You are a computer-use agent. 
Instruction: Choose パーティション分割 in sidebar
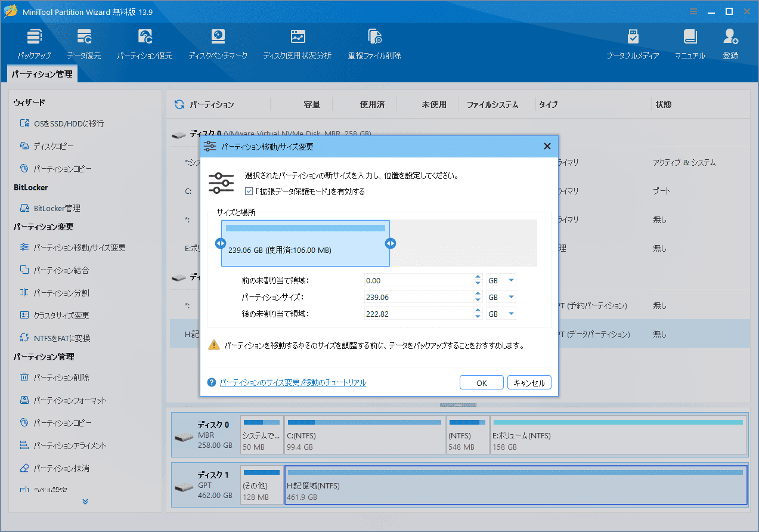pos(54,293)
